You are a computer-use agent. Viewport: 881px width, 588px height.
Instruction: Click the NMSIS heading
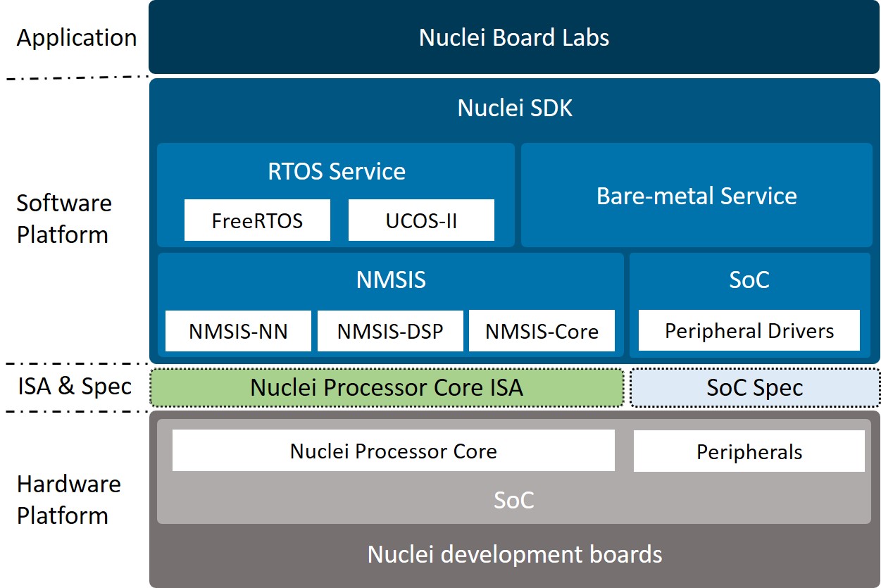coord(391,280)
